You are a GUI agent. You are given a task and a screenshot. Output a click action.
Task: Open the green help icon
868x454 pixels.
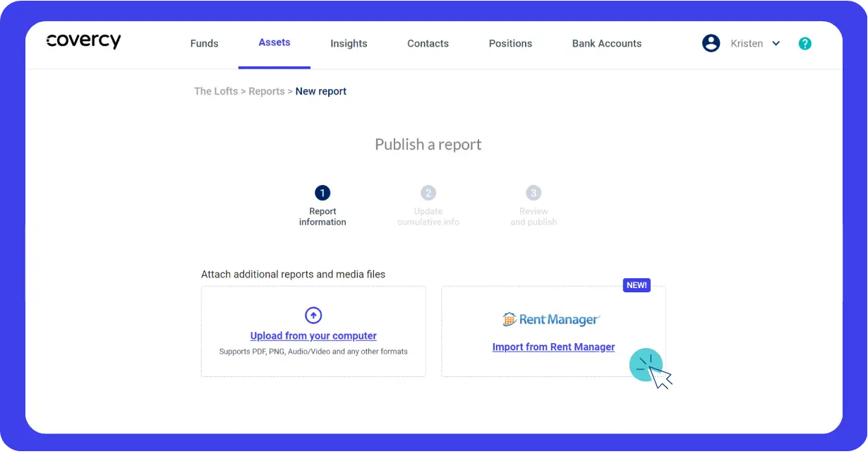[804, 43]
